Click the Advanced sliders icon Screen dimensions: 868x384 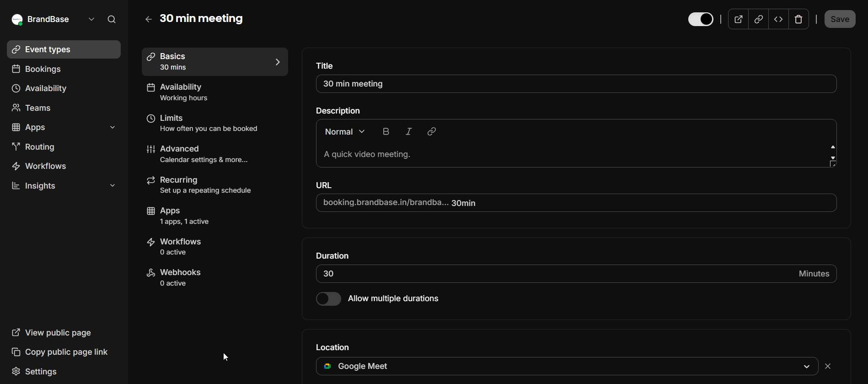(x=151, y=150)
